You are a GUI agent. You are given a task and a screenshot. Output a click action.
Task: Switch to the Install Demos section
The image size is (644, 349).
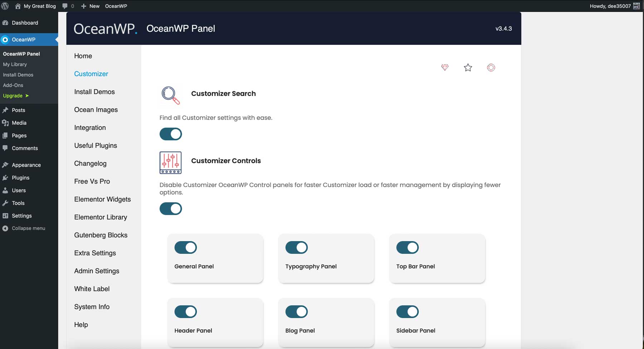[x=94, y=92]
